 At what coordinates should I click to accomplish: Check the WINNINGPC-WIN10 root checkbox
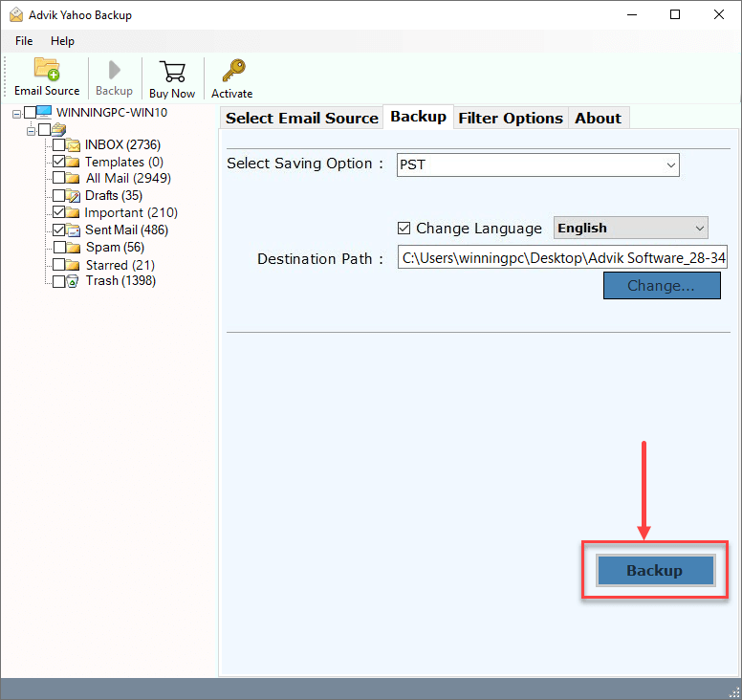coord(30,113)
